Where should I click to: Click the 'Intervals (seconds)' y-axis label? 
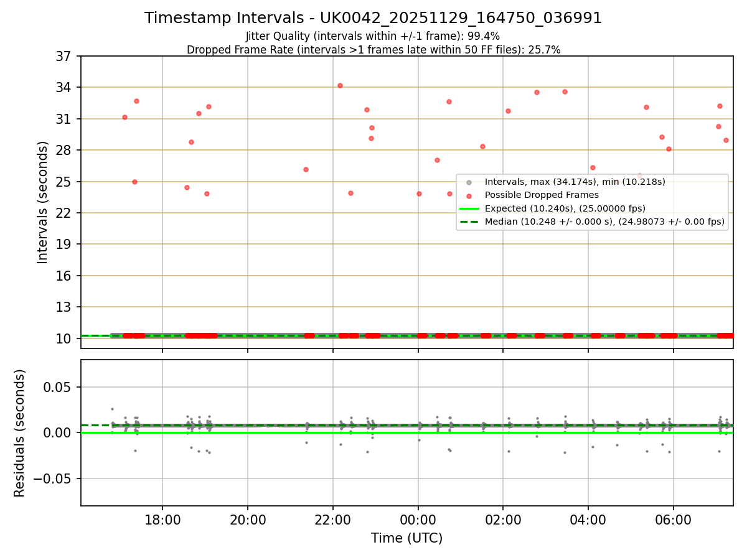click(43, 202)
